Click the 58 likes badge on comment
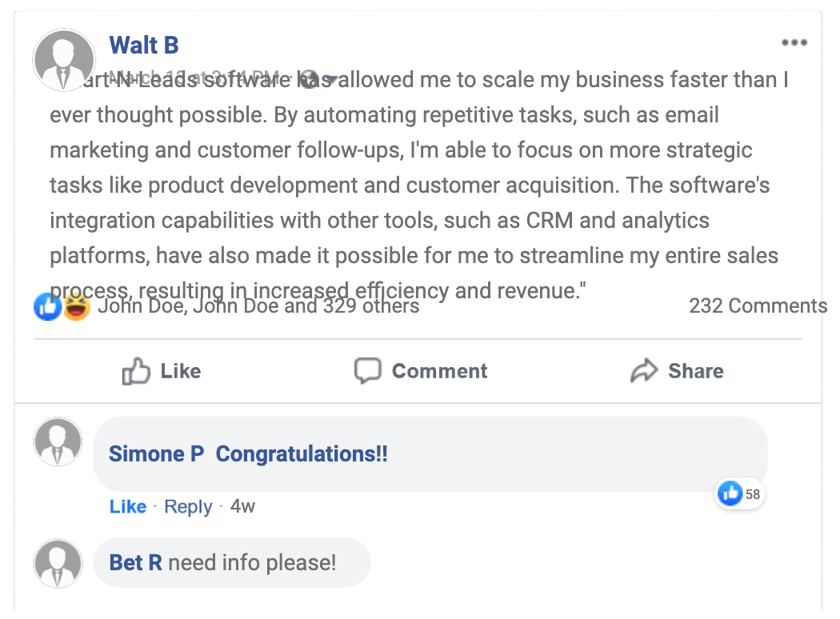 [x=739, y=494]
